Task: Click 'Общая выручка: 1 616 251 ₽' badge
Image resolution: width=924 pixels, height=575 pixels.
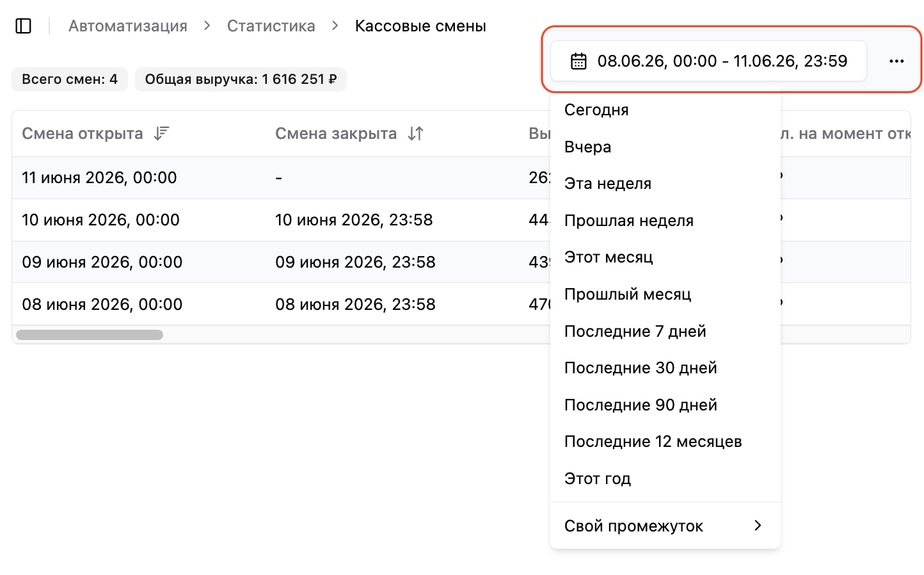Action: [241, 79]
